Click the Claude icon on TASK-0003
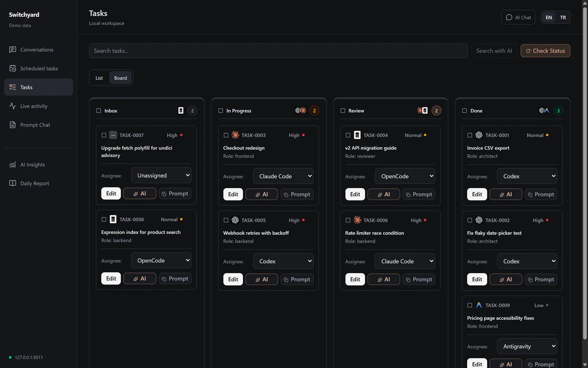Screen dimensions: 588x368 [235, 135]
